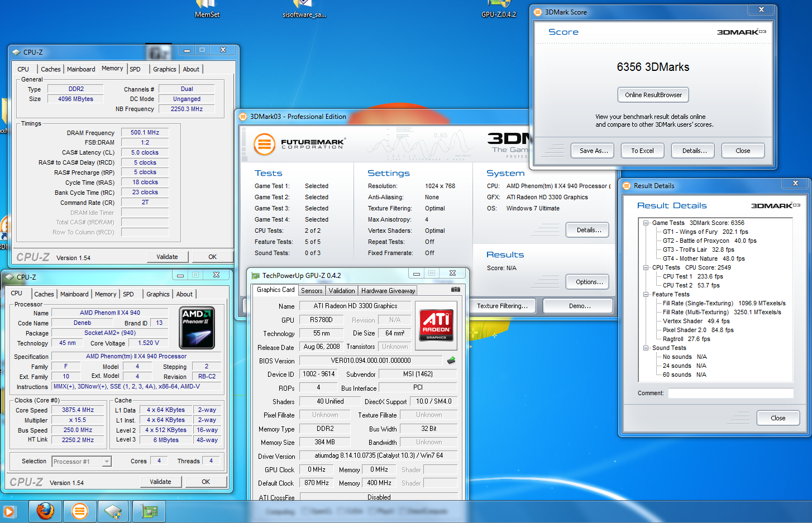
Task: Click the Result Details window title icon
Action: [627, 186]
